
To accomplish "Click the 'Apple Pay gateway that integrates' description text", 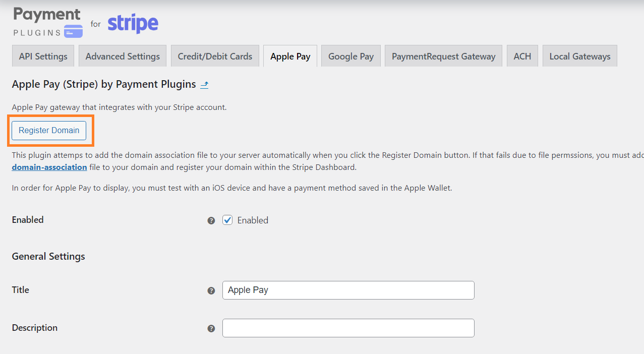I will click(x=120, y=107).
